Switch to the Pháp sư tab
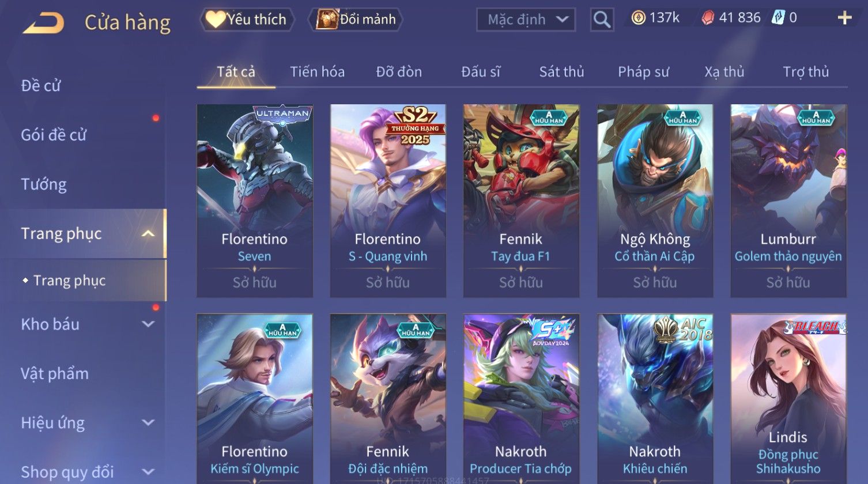868x484 pixels. click(x=643, y=72)
